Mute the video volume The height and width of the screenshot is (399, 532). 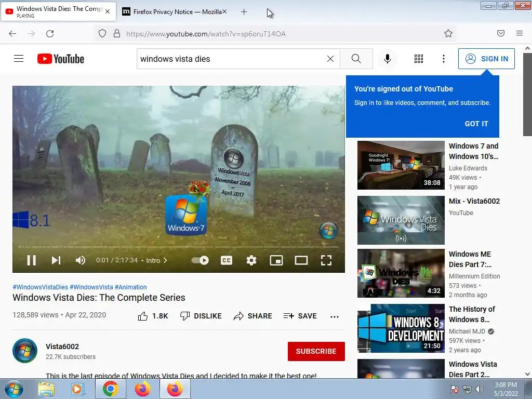tap(81, 260)
